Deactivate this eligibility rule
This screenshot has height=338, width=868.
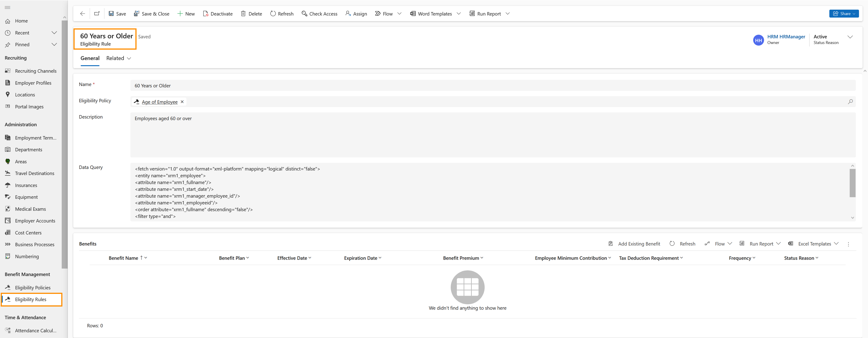[x=218, y=14]
